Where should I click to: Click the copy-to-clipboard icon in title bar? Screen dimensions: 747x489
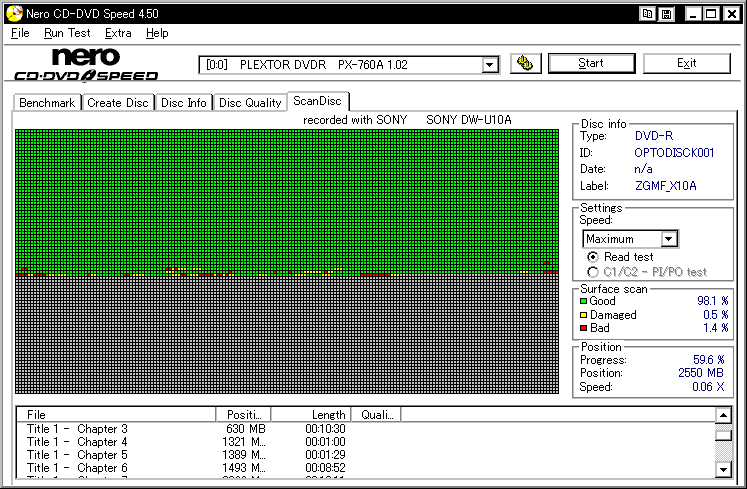tap(648, 14)
